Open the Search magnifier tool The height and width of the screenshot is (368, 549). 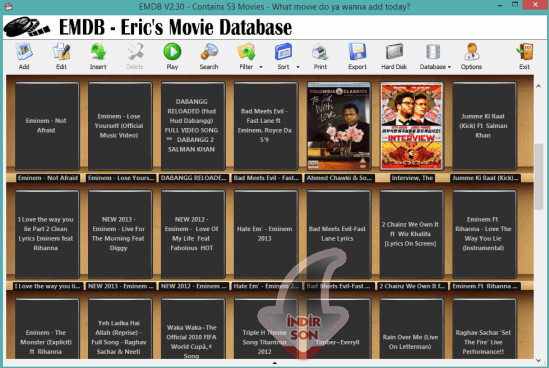[209, 52]
